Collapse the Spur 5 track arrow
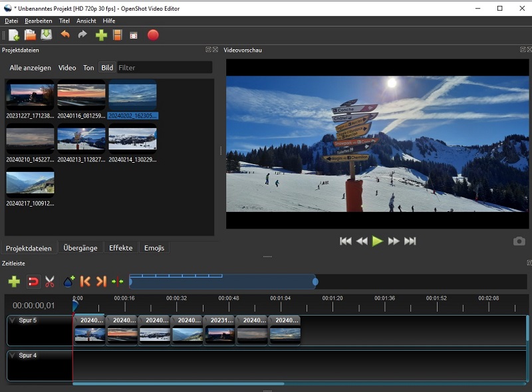This screenshot has height=392, width=532. (x=12, y=320)
